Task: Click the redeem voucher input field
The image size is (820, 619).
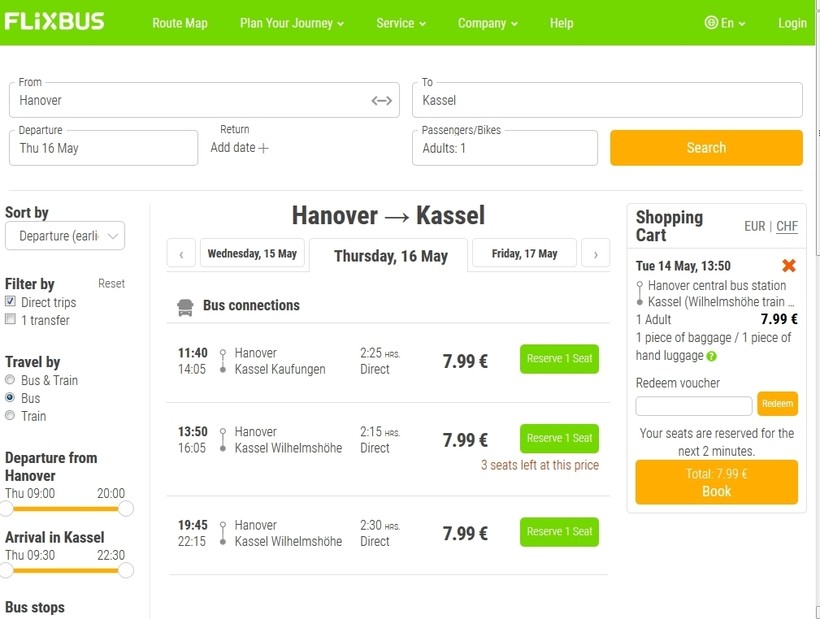Action: click(694, 405)
